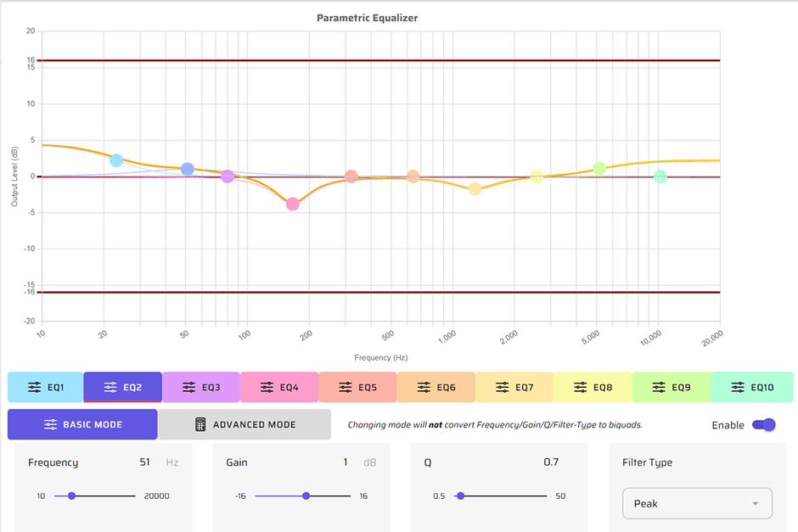Click the Frequency slider handle
This screenshot has width=798, height=532.
point(71,496)
